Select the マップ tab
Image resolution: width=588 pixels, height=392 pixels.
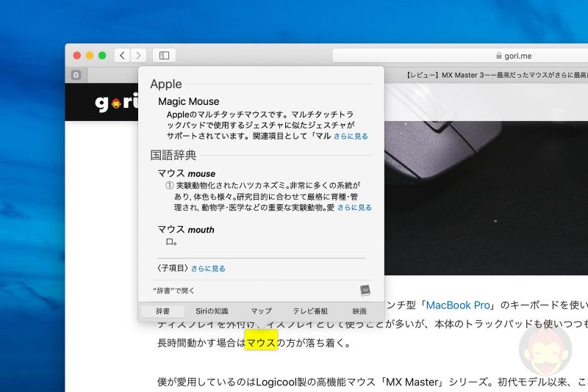click(261, 311)
